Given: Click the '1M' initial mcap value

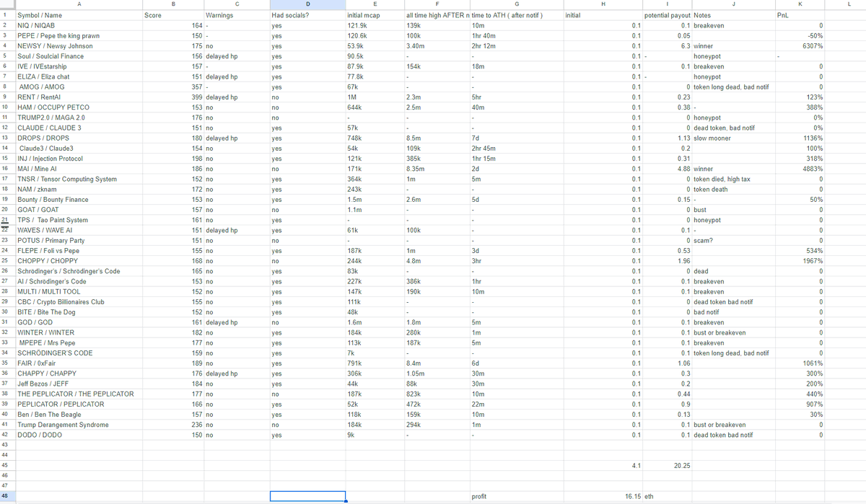Looking at the screenshot, I should 352,97.
